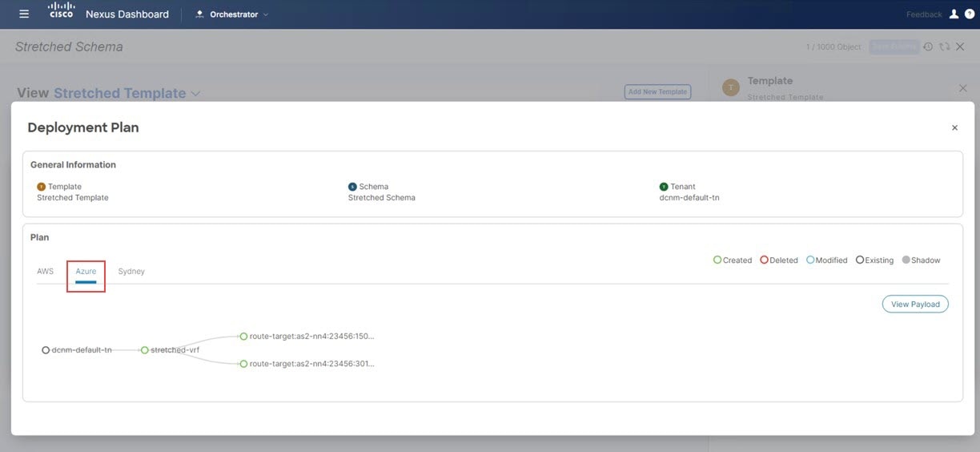Click the View Payload button
The image size is (980, 452).
coord(915,305)
